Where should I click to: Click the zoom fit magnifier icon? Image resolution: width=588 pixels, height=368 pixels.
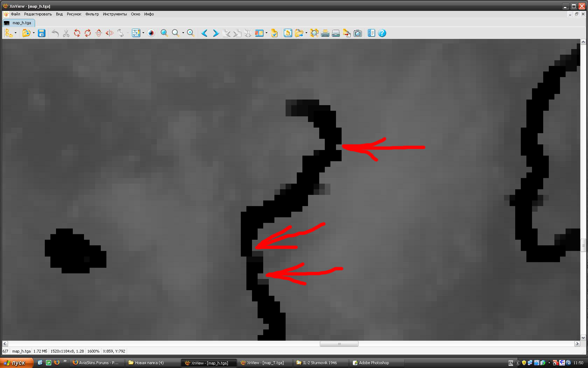pos(191,33)
